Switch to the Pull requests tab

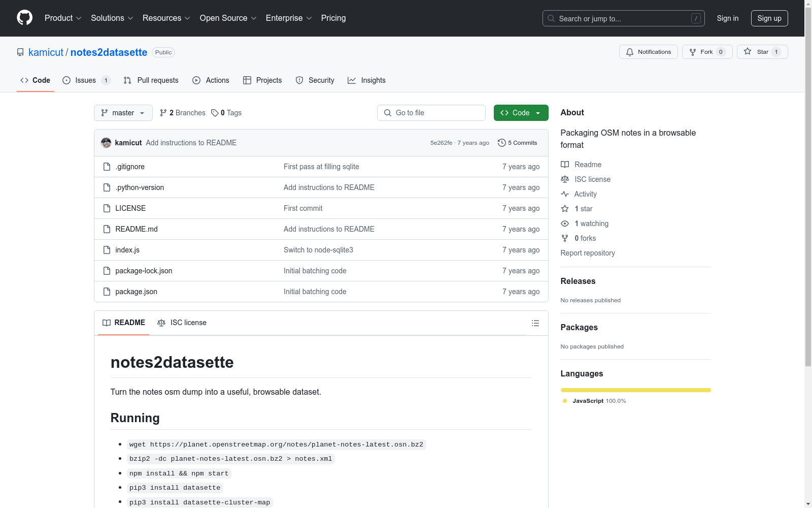[x=151, y=80]
